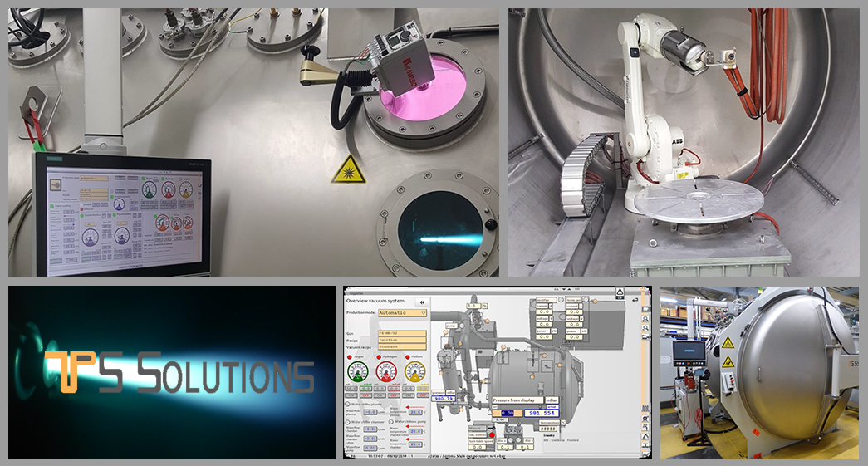
Task: Click the Helium pressure gauge
Action: (x=414, y=372)
